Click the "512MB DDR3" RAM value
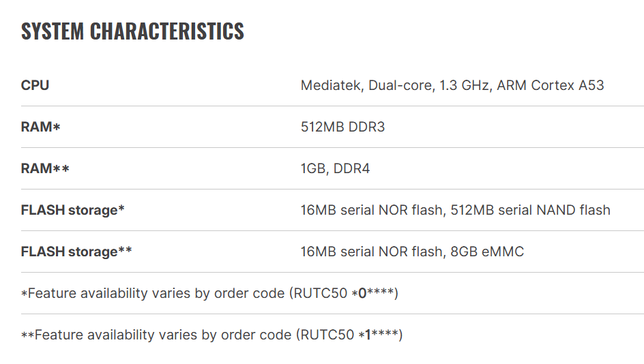644x364 pixels. click(342, 127)
